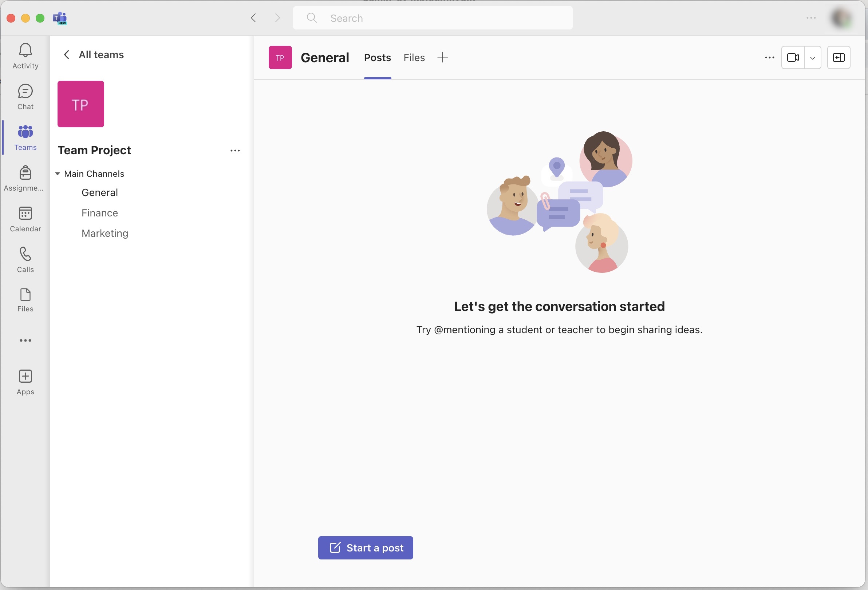
Task: Open Assignments backpack icon
Action: pos(25,178)
